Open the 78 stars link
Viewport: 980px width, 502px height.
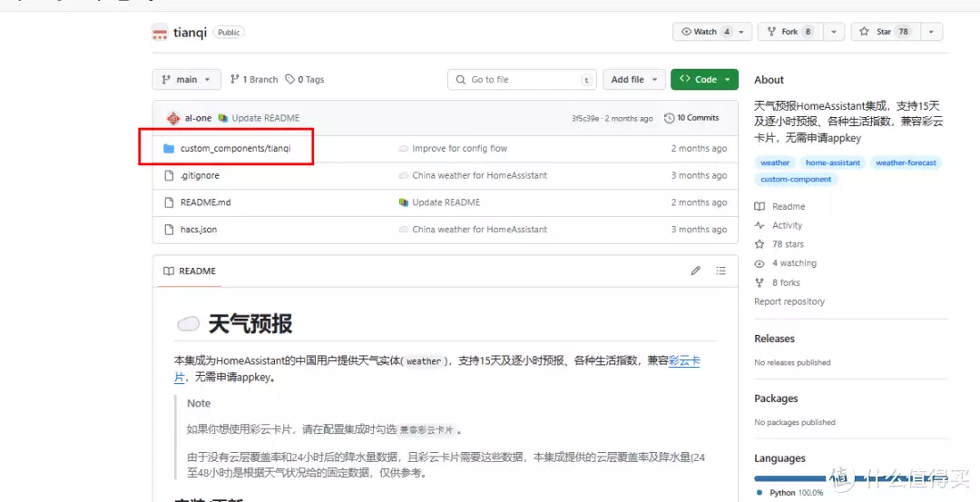tap(788, 244)
